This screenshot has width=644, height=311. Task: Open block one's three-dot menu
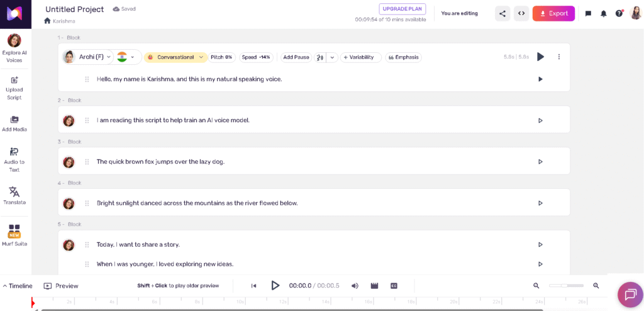(x=558, y=57)
